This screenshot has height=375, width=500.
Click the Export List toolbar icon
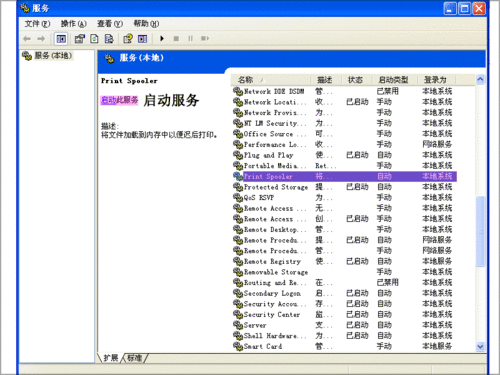(x=109, y=39)
